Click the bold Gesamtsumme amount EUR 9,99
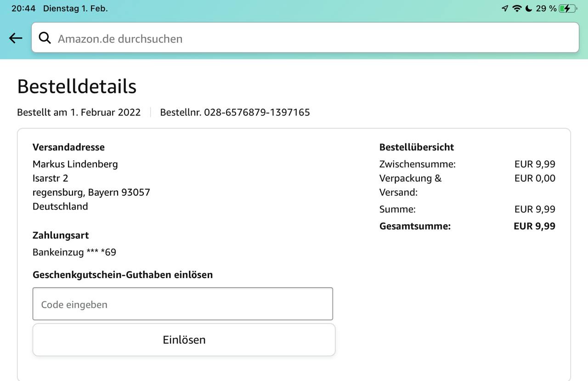Image resolution: width=588 pixels, height=381 pixels. tap(534, 226)
